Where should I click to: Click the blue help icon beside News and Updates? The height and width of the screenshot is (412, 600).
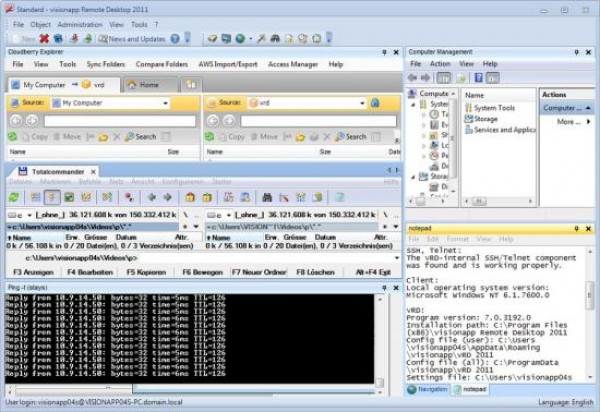pos(175,39)
